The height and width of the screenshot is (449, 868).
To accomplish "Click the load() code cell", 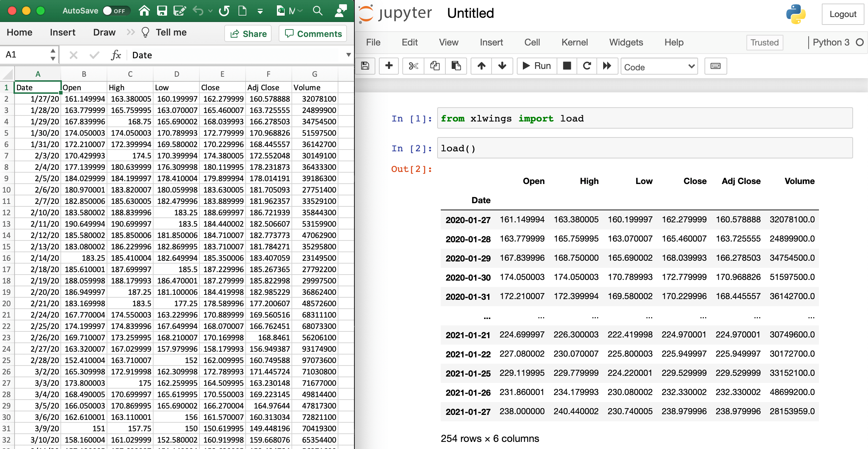I will 645,148.
